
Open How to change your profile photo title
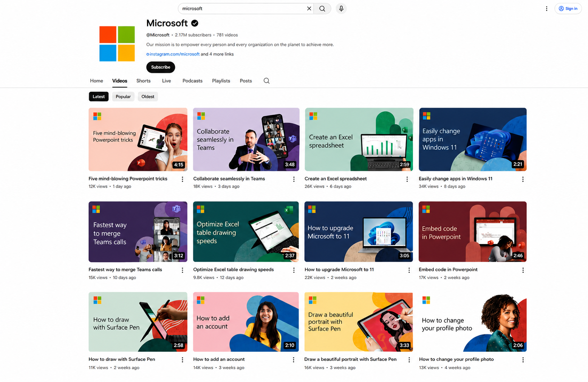[456, 359]
